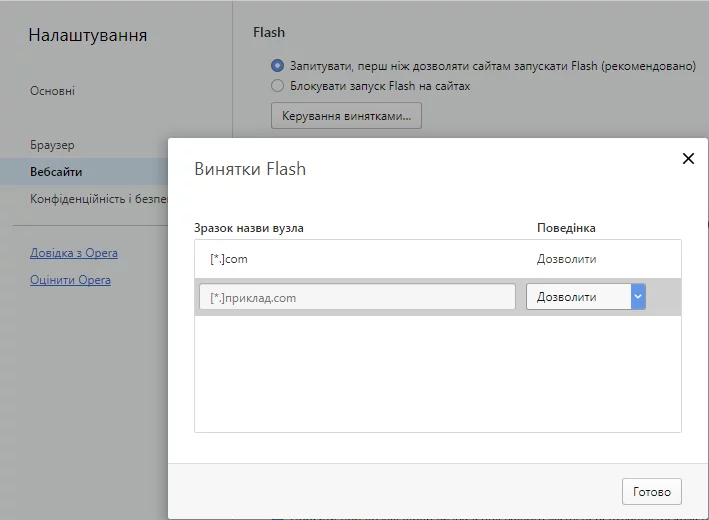Click the Зразок назви вузла column header
709x520 pixels.
[x=249, y=228]
